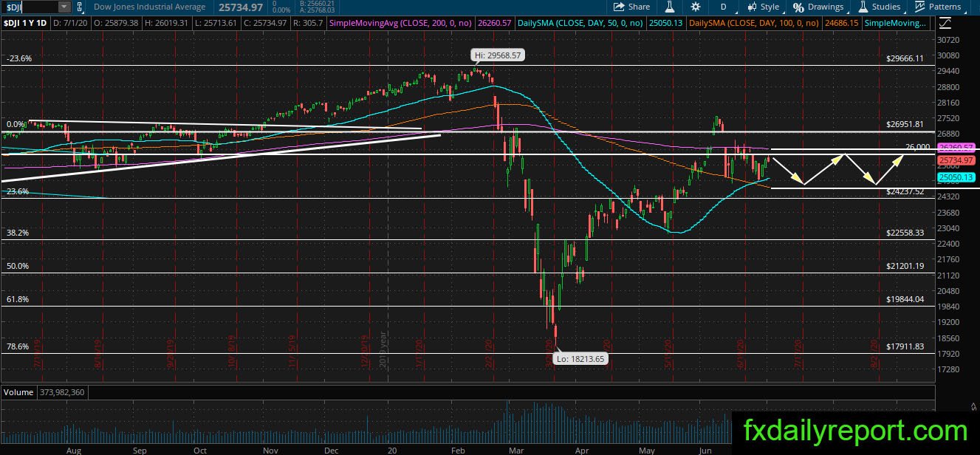Click the 61.8% Fibonacci level label
This screenshot has width=980, height=455.
tap(17, 299)
